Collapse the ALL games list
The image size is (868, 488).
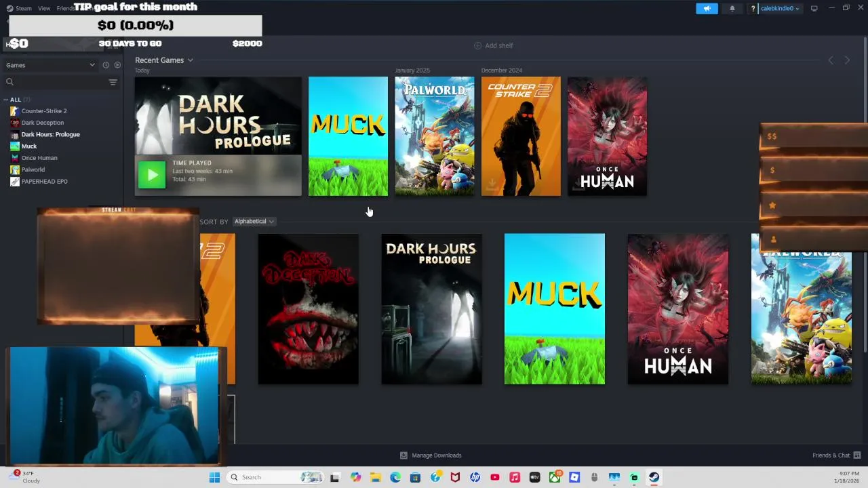tap(7, 100)
